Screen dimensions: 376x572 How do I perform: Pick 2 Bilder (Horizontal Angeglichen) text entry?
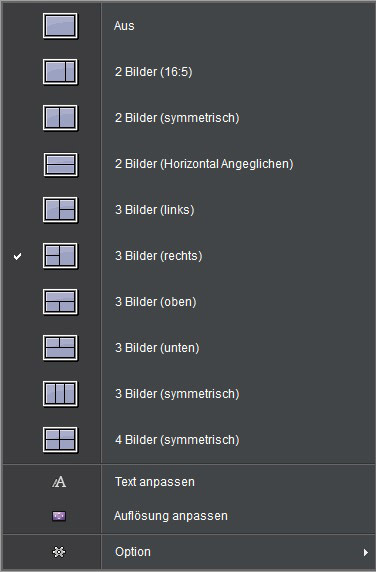[x=204, y=164]
